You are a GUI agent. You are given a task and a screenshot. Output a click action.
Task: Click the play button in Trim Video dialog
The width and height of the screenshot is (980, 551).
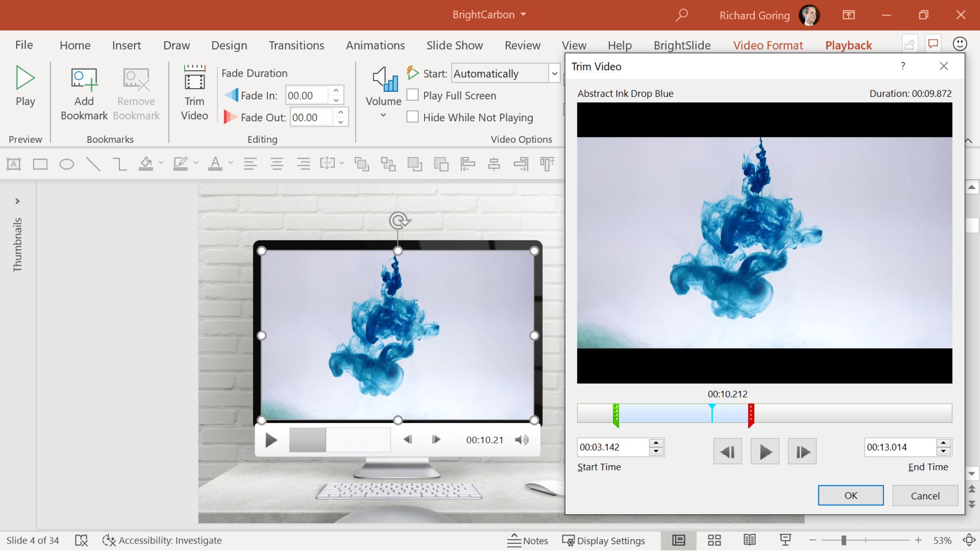[764, 451]
